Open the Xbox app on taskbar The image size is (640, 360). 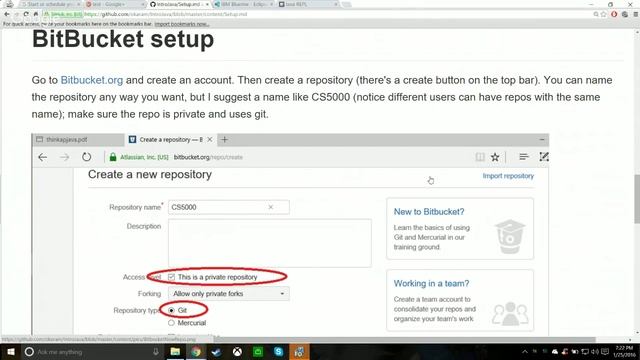(237, 351)
